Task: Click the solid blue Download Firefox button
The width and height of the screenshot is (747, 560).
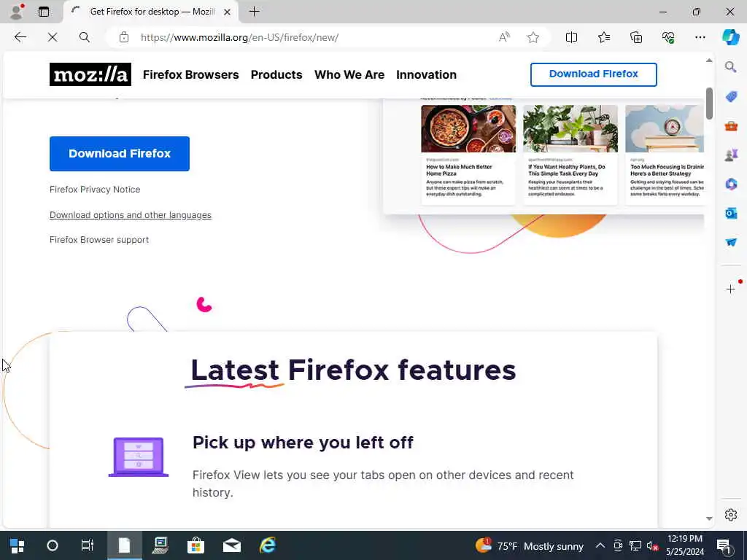Action: pyautogui.click(x=120, y=153)
